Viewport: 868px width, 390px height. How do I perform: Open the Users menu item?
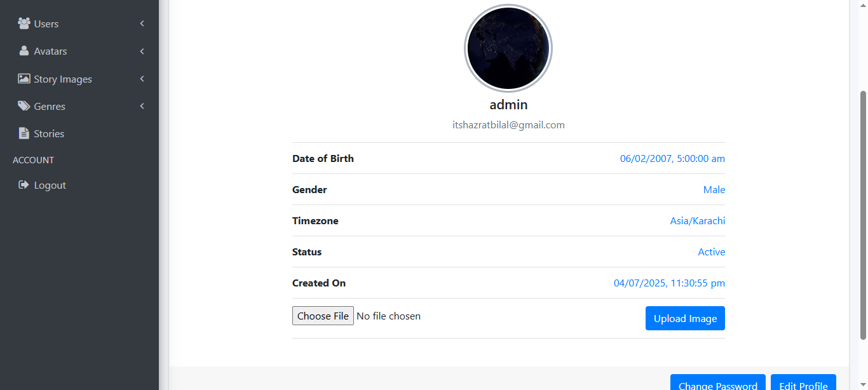pos(79,24)
